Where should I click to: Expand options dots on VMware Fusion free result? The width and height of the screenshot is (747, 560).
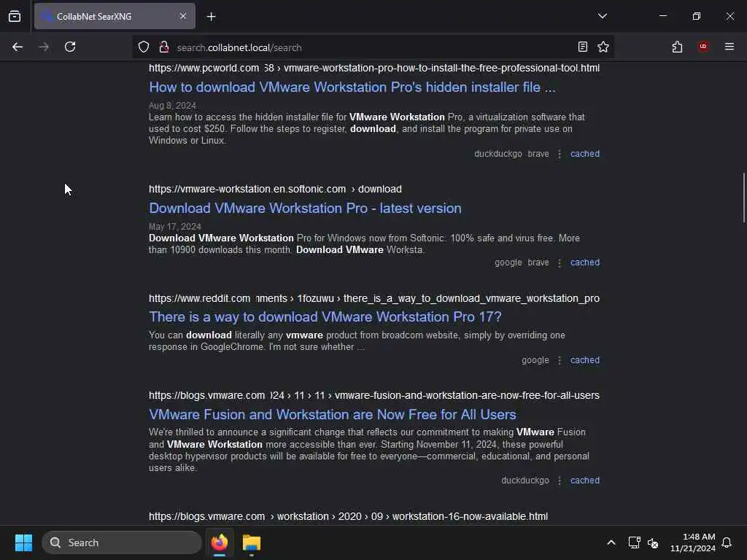tap(560, 481)
